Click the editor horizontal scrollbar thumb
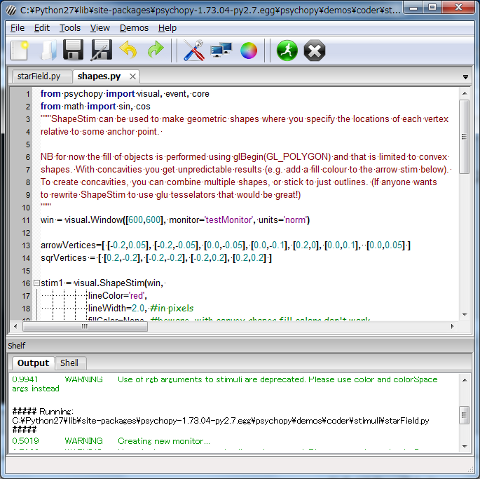480x479 pixels. 85,326
